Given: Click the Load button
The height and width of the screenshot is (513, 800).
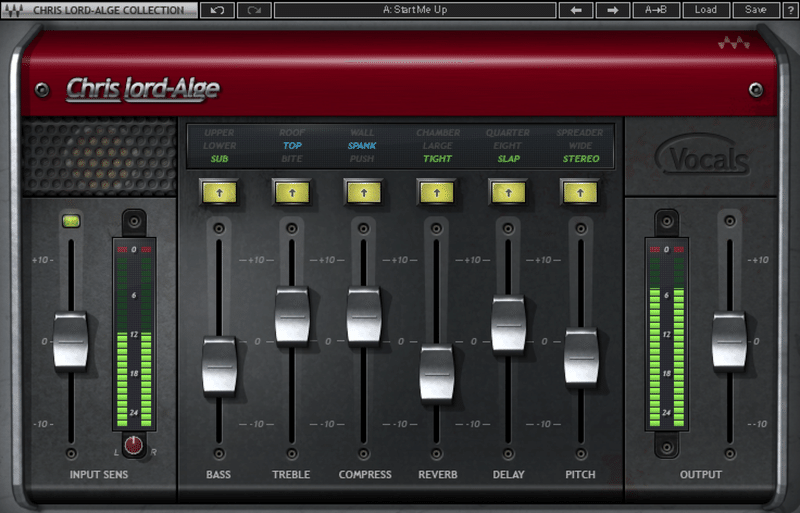Looking at the screenshot, I should coord(706,10).
